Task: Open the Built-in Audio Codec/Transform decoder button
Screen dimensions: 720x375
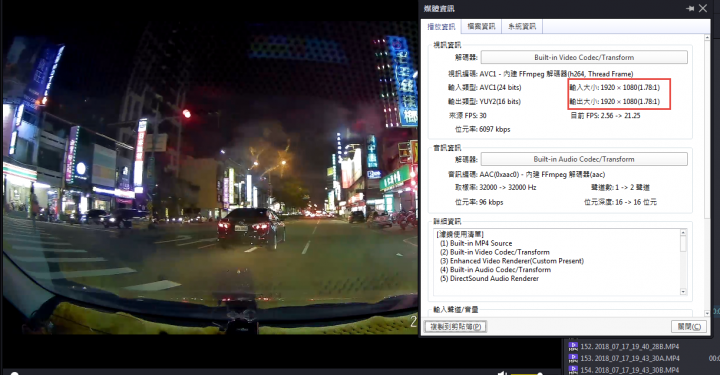Action: [x=584, y=159]
